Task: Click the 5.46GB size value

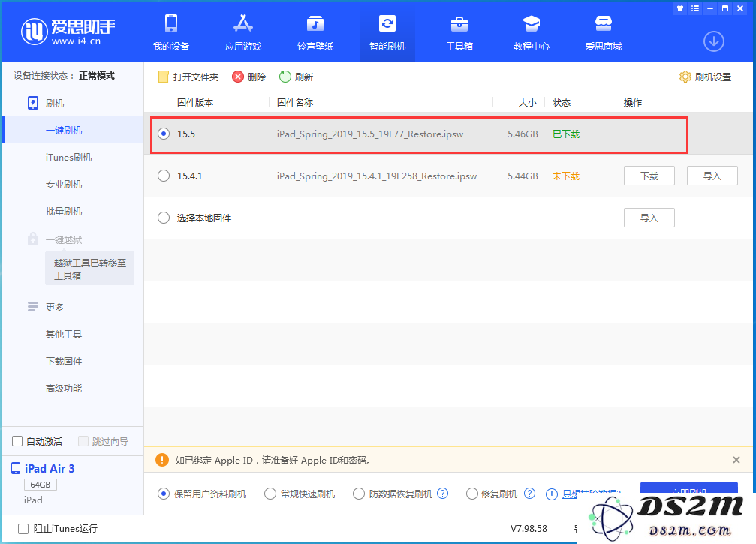Action: [x=523, y=134]
